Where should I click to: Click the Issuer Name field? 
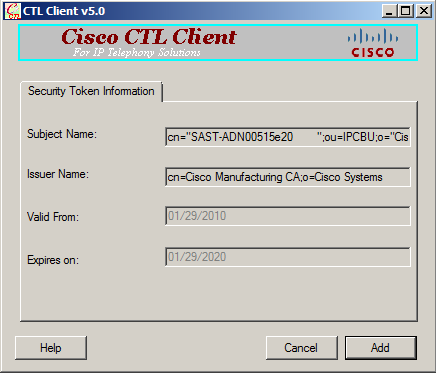click(288, 177)
